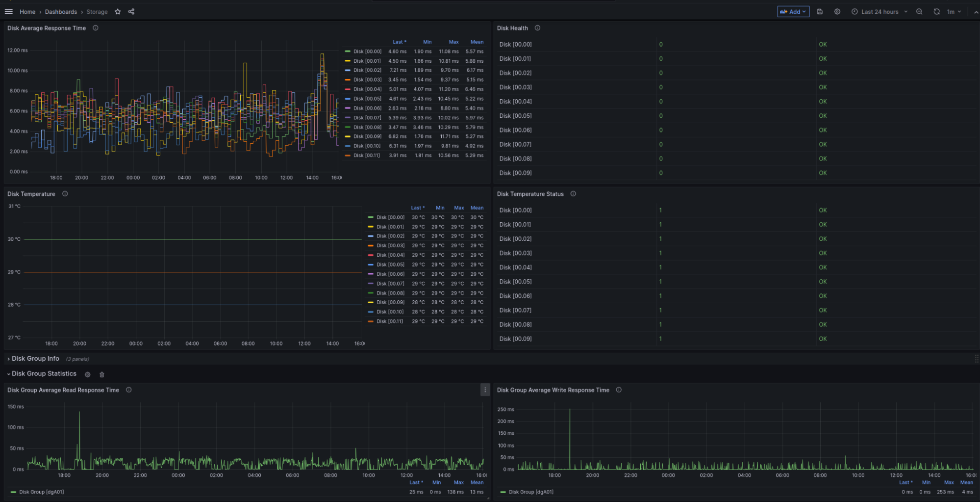Screen dimensions: 980x502
Task: Open dashboard settings gear in top bar
Action: click(837, 11)
